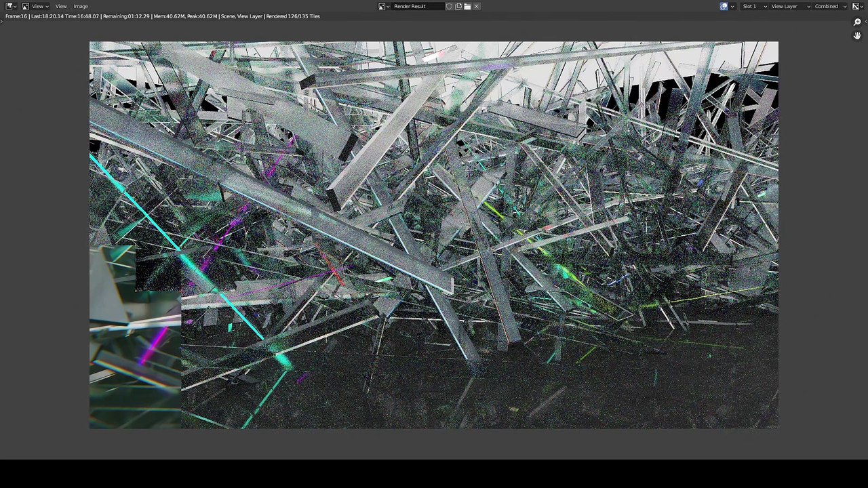The image size is (868, 488).
Task: Create a new image copy
Action: click(x=458, y=6)
